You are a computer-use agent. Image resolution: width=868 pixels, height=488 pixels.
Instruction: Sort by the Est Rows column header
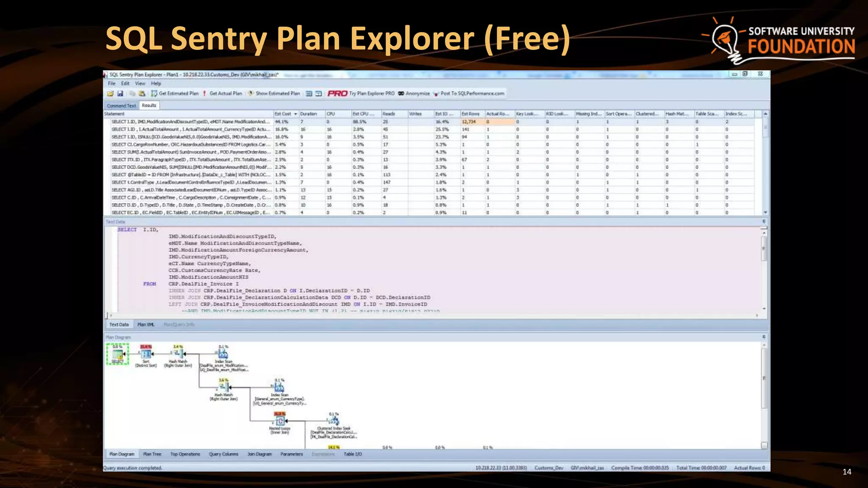[x=472, y=114]
